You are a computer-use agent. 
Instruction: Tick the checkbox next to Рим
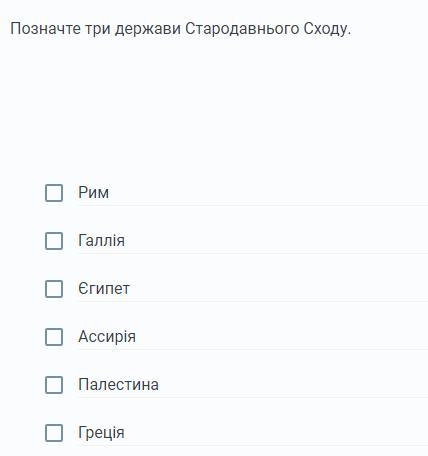54,193
